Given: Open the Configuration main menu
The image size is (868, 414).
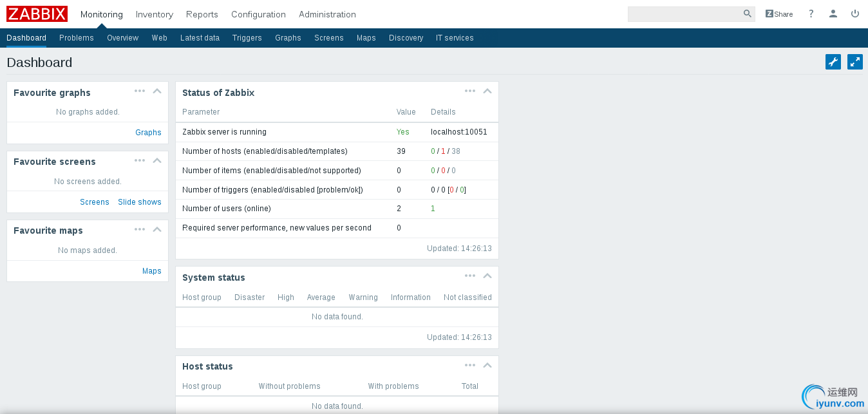Looking at the screenshot, I should (x=258, y=14).
